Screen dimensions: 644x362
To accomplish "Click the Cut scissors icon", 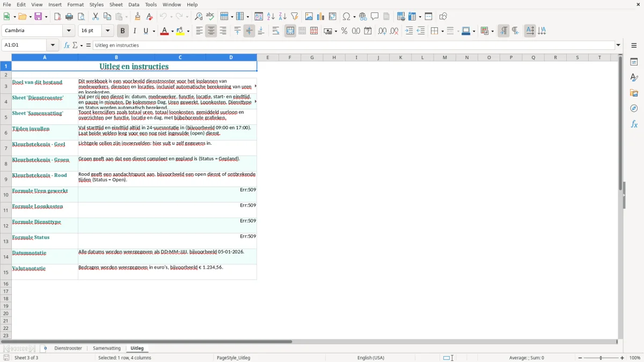I will pos(96,17).
